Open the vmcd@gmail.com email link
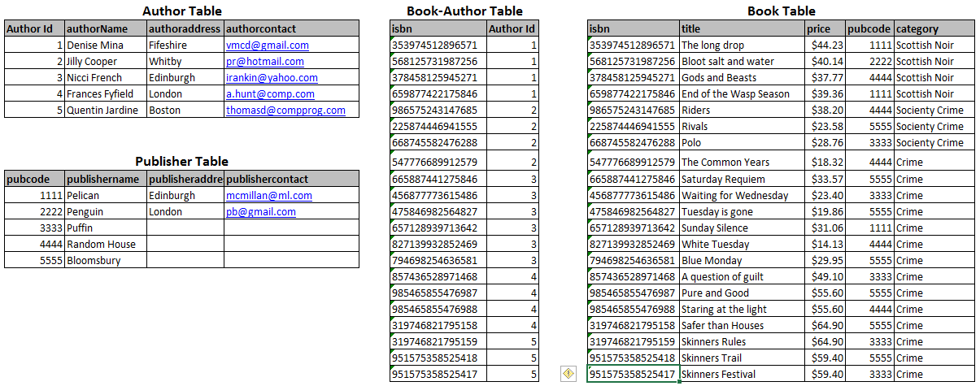The width and height of the screenshot is (980, 386). 268,46
